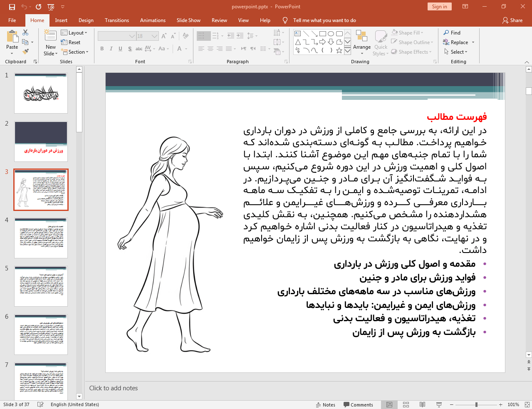Toggle italic formatting
Viewport: 532px width, 409px height.
[111, 49]
